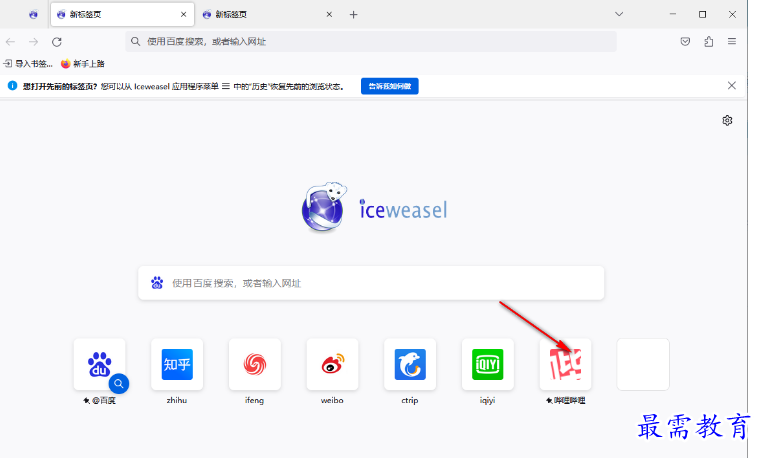The height and width of the screenshot is (458, 759).
Task: Expand the list all tabs chevron
Action: (x=619, y=14)
